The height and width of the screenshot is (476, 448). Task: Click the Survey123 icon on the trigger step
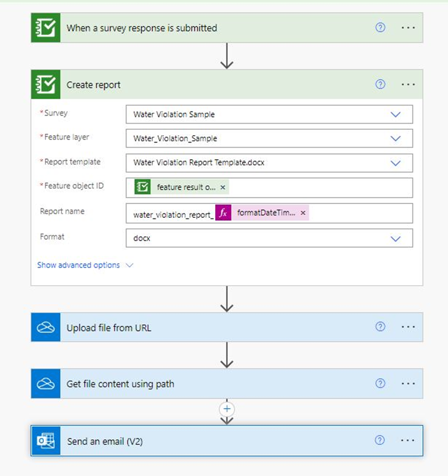click(x=45, y=28)
